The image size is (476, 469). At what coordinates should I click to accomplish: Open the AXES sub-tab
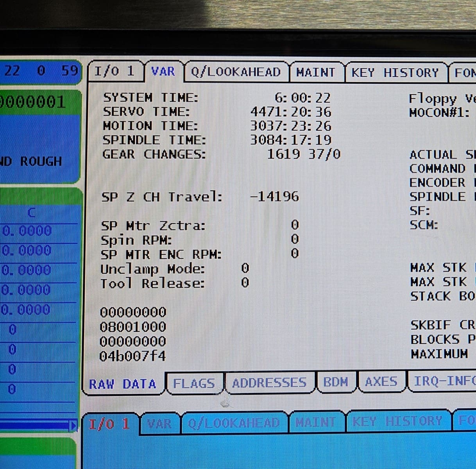click(381, 381)
